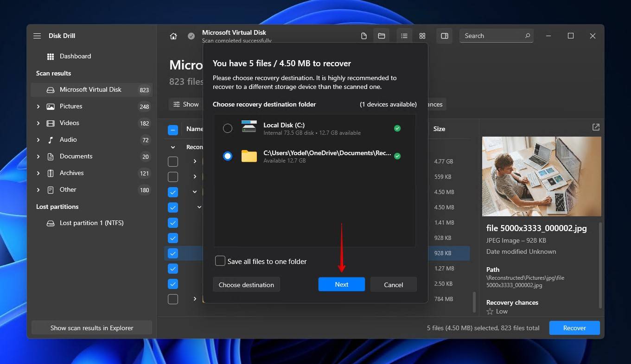Collapse the Reconstructed group chevron

point(173,147)
